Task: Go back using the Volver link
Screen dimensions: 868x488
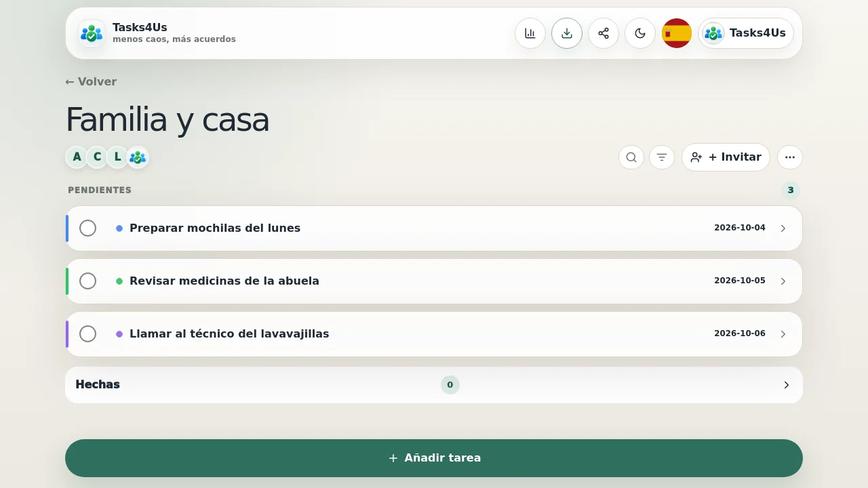Action: point(91,82)
